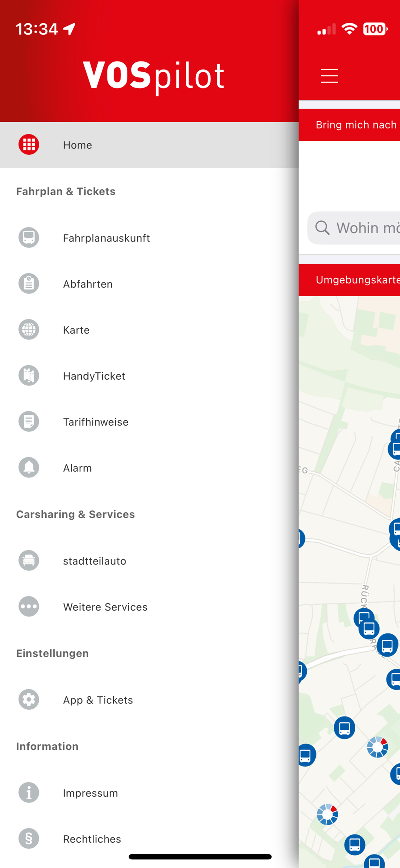Image resolution: width=400 pixels, height=868 pixels.
Task: Select the Abfahrten clipboard icon
Action: click(29, 283)
